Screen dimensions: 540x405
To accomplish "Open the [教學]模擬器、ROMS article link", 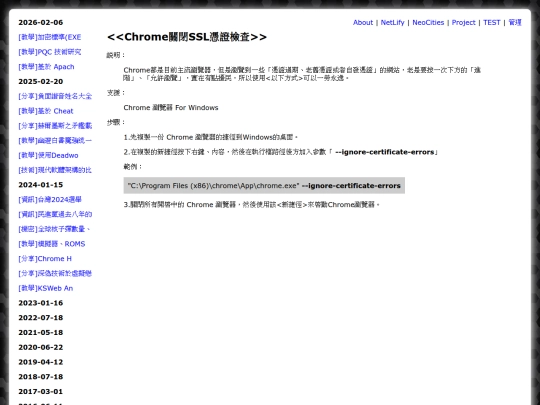I will coord(52,244).
